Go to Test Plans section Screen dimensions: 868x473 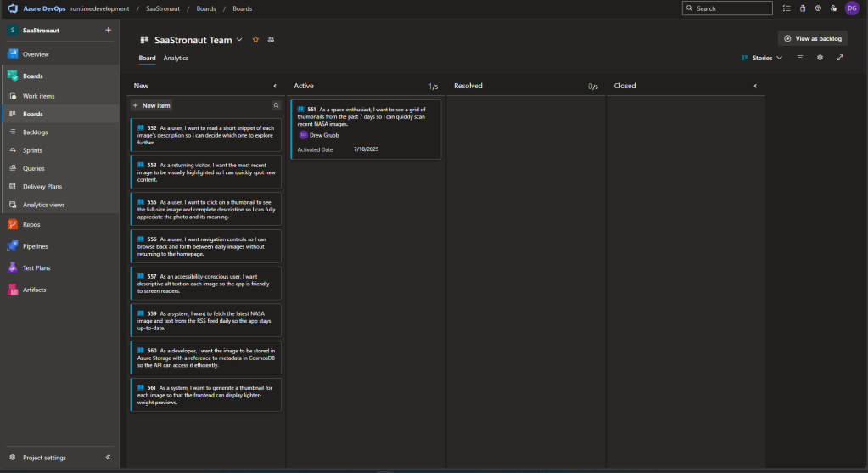tap(36, 268)
